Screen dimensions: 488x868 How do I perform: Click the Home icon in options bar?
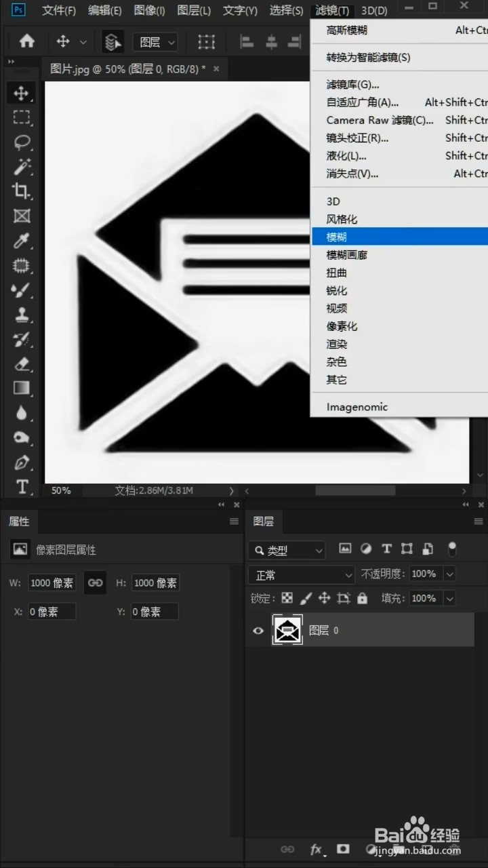point(27,41)
